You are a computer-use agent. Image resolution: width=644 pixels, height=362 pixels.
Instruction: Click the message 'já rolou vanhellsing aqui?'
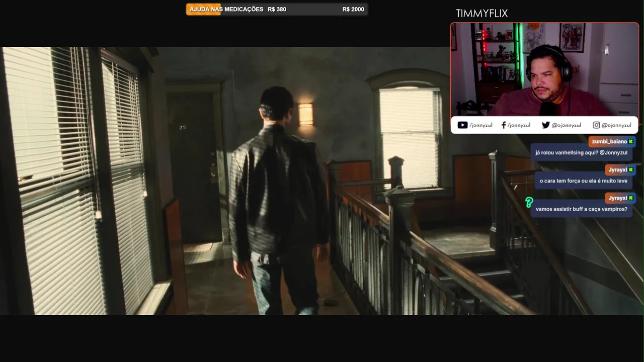pos(582,153)
